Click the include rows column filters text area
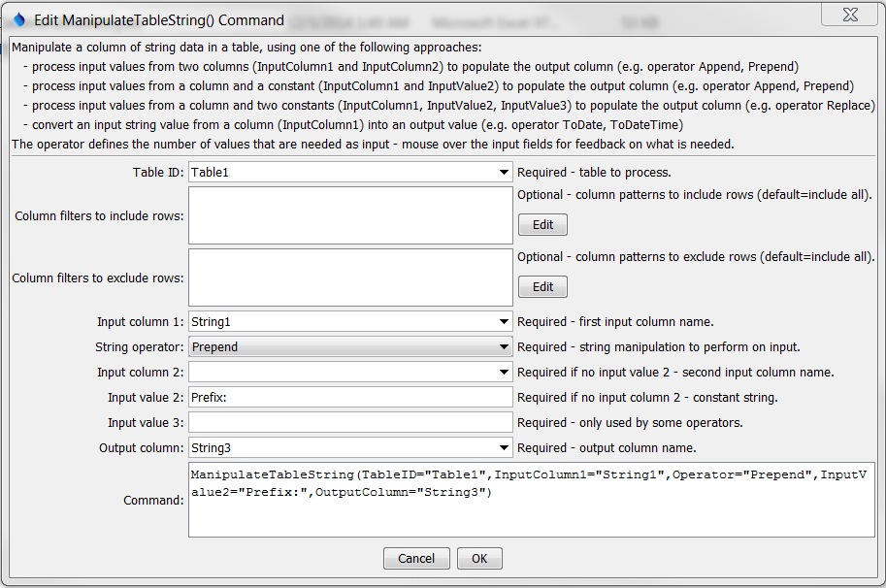 tap(350, 215)
